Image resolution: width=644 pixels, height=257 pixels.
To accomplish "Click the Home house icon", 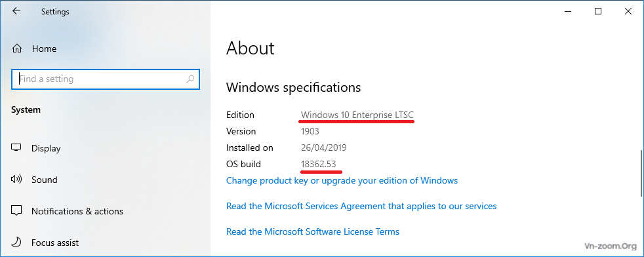I will click(x=17, y=49).
